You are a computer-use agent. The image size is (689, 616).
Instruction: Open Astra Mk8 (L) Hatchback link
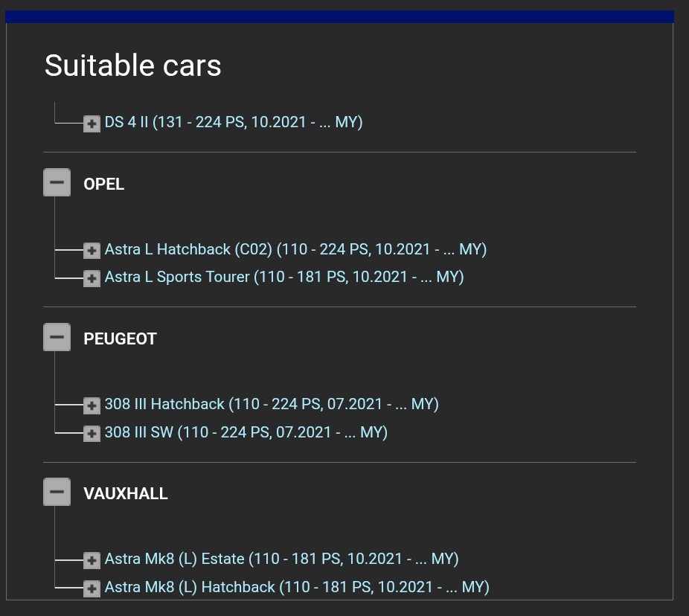tap(297, 587)
